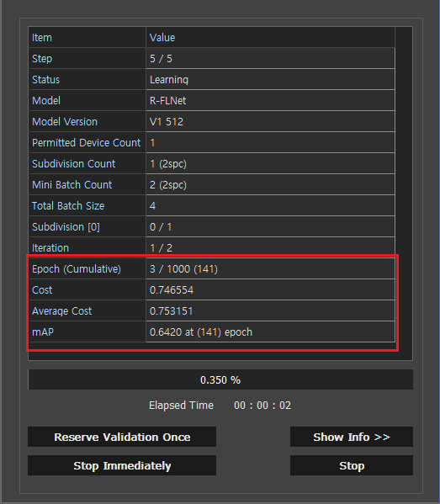440x504 pixels.
Task: Select the Status value Learning
Action: [x=270, y=79]
